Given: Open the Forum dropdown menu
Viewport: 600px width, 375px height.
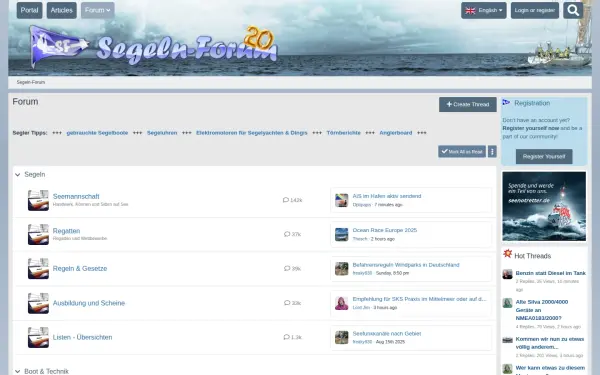Looking at the screenshot, I should 98,10.
